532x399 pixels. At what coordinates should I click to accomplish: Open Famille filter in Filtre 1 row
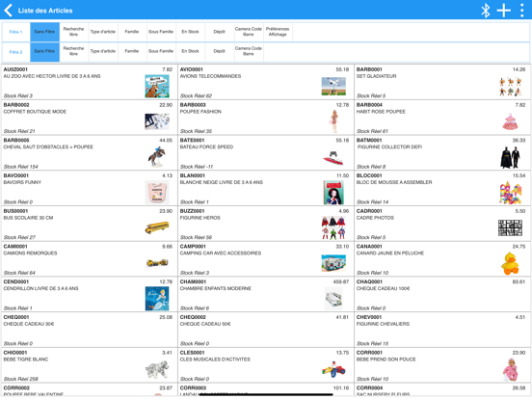pyautogui.click(x=132, y=32)
